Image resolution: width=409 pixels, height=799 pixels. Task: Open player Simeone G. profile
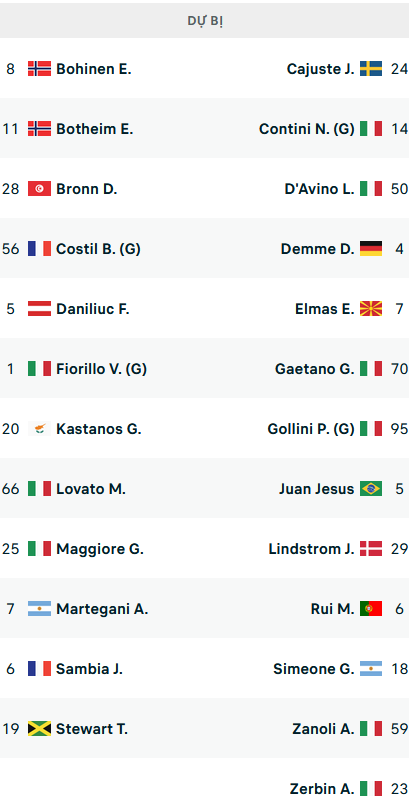313,669
